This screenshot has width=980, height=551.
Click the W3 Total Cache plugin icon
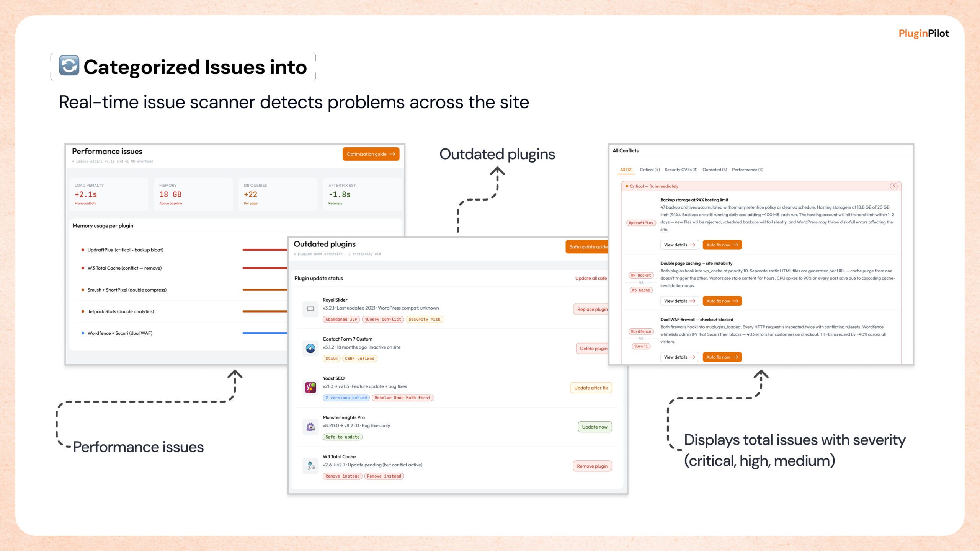(x=310, y=466)
